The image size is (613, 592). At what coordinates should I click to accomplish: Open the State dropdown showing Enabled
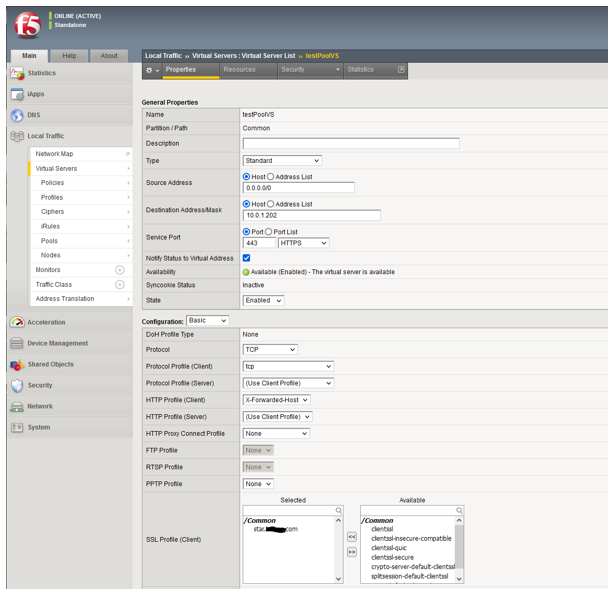tap(263, 301)
